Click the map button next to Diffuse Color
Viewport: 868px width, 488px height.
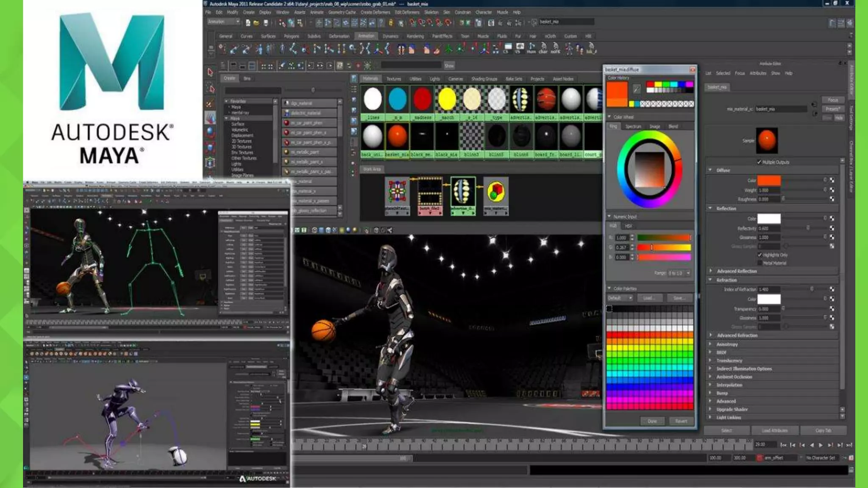coord(832,180)
